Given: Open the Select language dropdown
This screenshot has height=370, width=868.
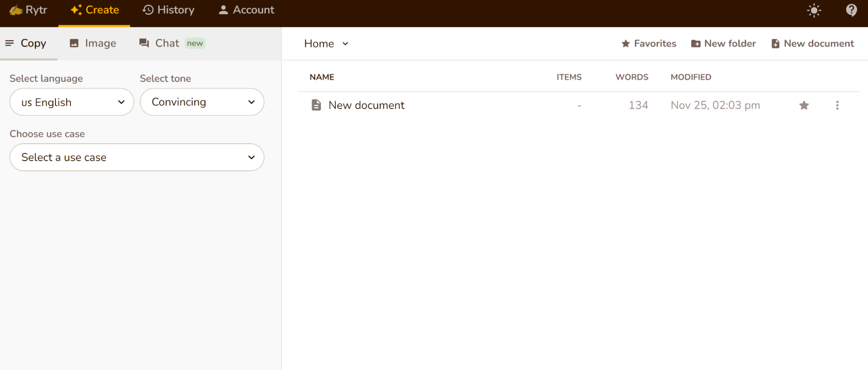Looking at the screenshot, I should point(72,102).
